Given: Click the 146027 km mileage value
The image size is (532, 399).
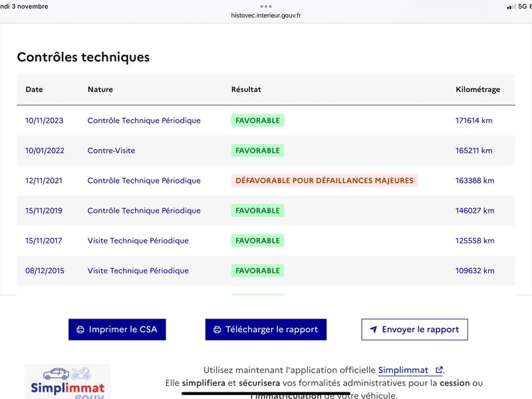Looking at the screenshot, I should coord(475,210).
